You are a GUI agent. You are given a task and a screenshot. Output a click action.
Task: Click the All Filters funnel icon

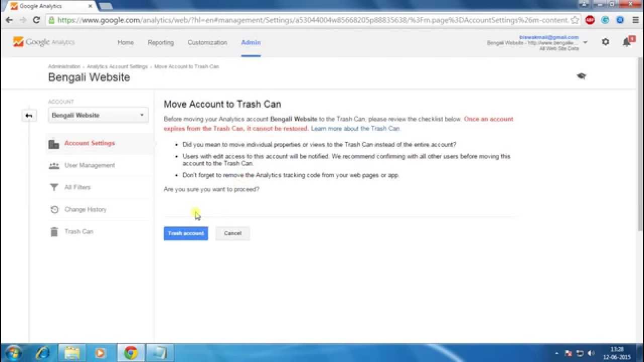point(54,188)
